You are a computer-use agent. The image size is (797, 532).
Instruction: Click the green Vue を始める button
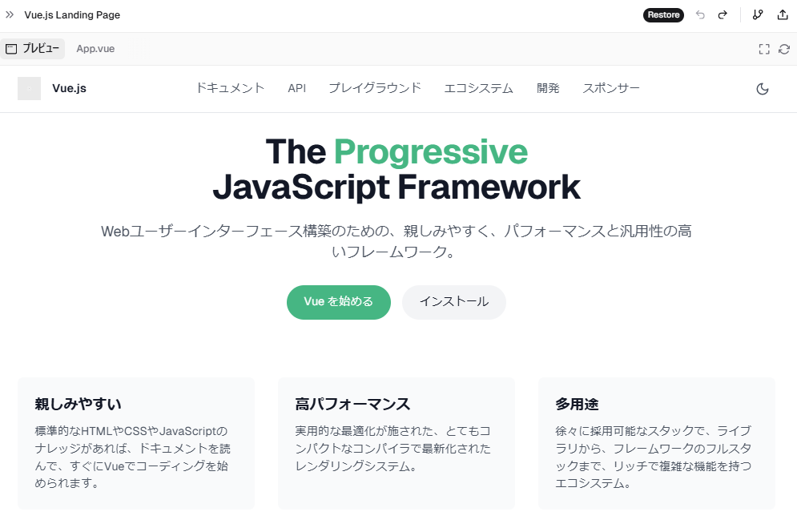click(x=339, y=302)
